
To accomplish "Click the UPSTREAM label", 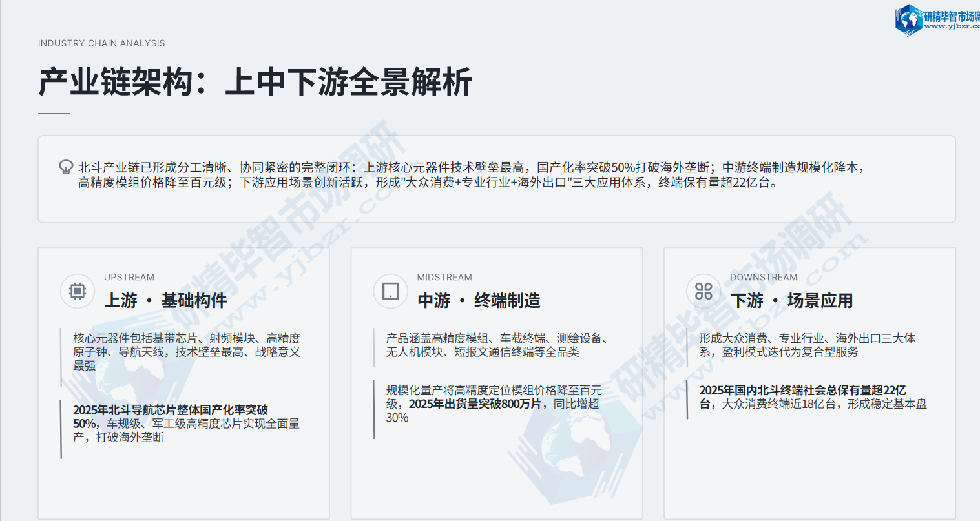I will (129, 278).
